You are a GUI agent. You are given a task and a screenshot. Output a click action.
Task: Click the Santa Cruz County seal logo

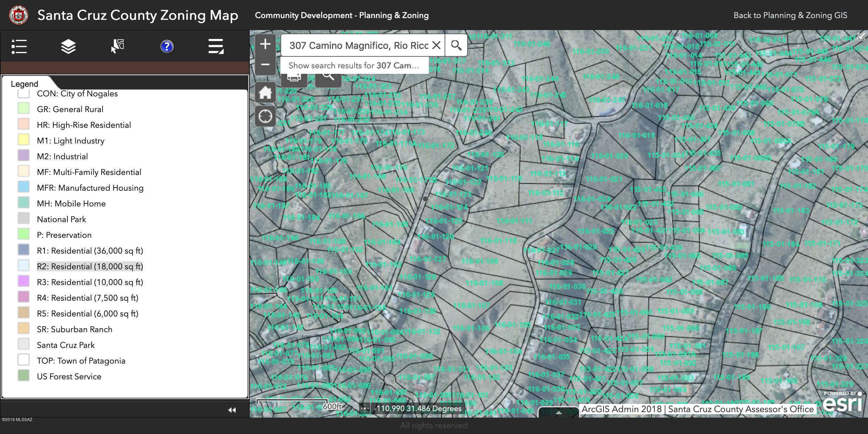click(18, 15)
